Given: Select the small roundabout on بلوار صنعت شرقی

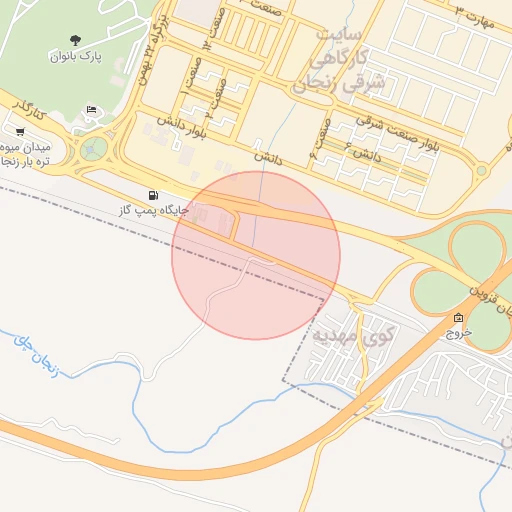Looking at the screenshot, I should [x=481, y=171].
